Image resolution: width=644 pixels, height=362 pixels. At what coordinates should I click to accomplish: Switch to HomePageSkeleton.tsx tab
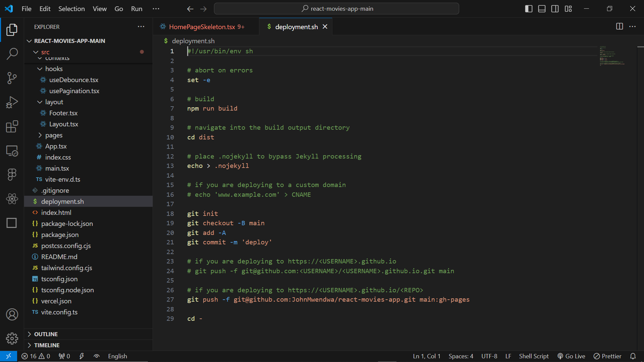tap(202, 27)
